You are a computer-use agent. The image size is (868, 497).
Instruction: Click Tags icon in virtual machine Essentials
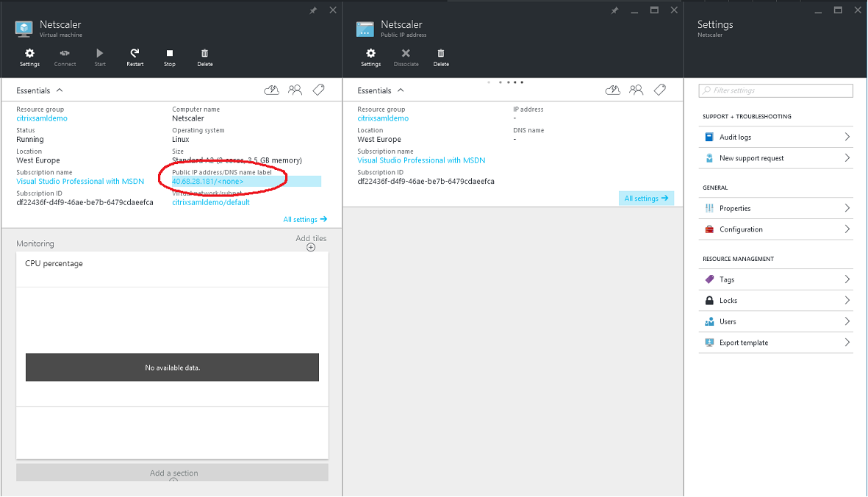click(x=318, y=90)
